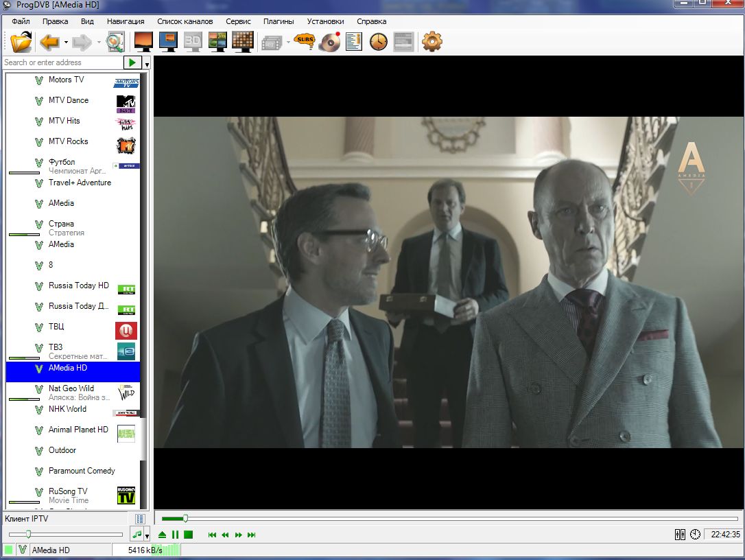Click the green status square in status bar

tap(8, 550)
